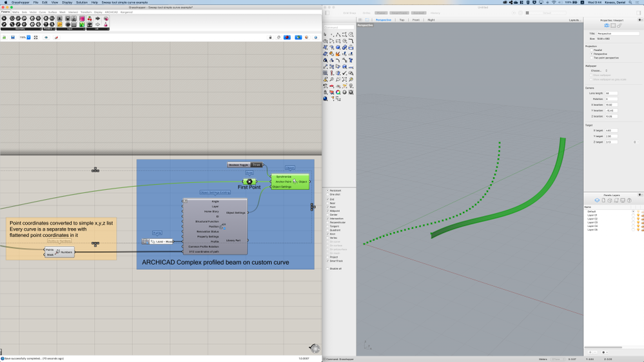Click the Rhino checkmark analysis tool

345,73
